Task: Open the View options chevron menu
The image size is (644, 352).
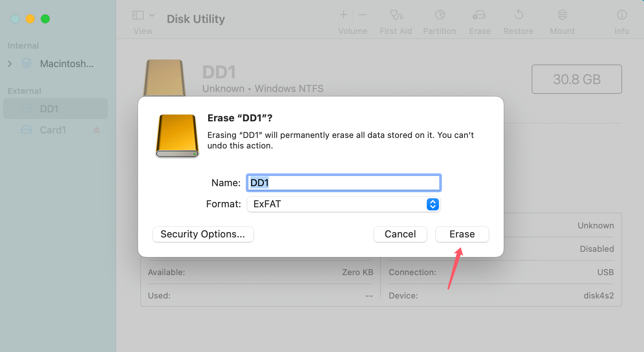Action: pos(152,15)
